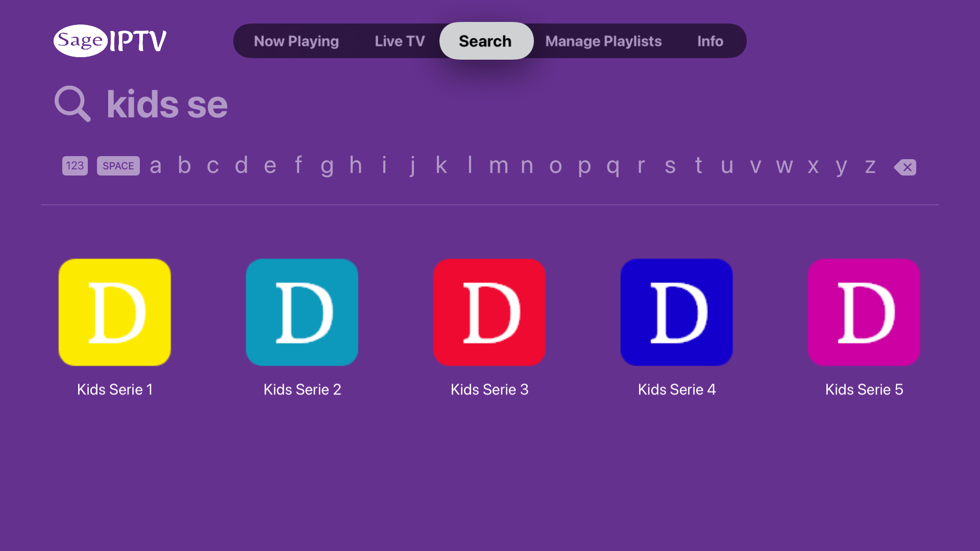Select letter a on the keyboard

click(x=156, y=166)
